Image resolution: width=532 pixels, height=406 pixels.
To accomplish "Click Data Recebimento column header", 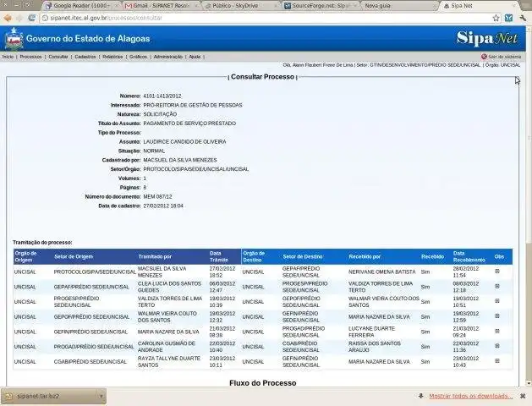I will click(469, 256).
